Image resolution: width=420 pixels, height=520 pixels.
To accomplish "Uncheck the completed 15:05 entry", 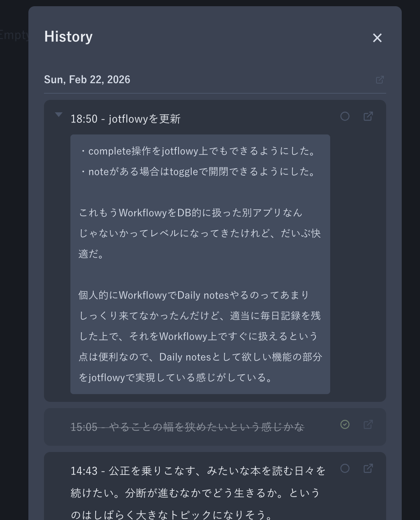I will pos(345,424).
